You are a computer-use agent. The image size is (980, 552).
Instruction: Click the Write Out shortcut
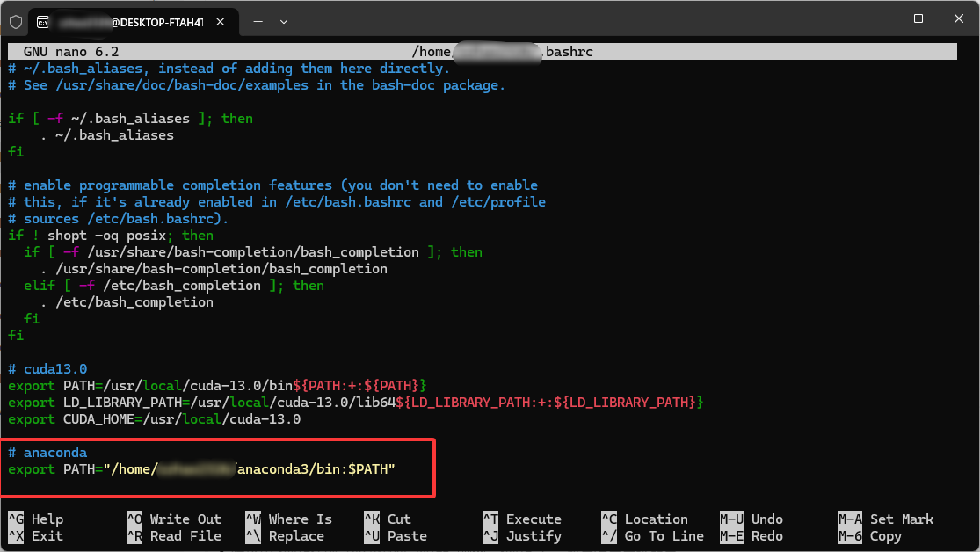pos(136,519)
